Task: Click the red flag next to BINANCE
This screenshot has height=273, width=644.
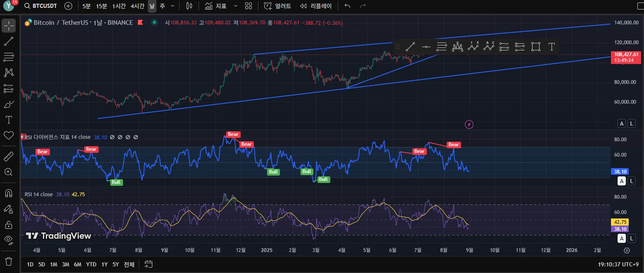Action: pyautogui.click(x=140, y=23)
